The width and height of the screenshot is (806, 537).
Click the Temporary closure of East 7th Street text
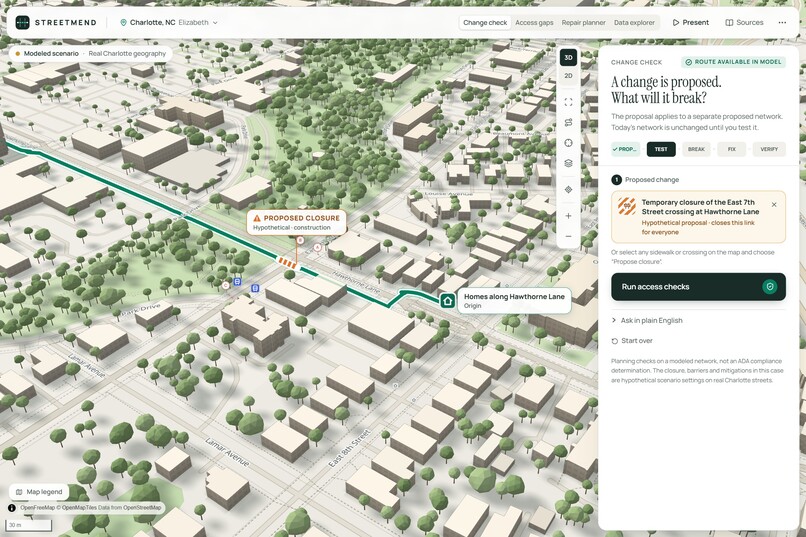(700, 207)
